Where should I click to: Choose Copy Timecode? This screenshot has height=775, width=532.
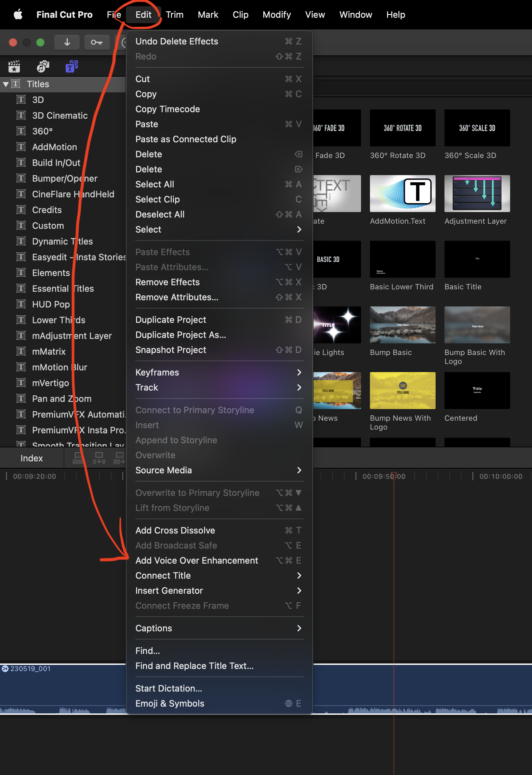point(219,109)
